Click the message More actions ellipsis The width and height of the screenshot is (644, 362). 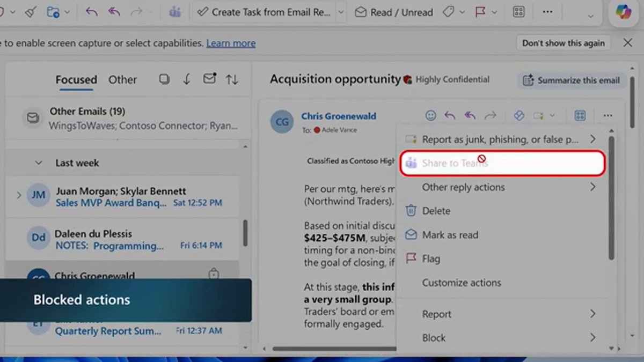coord(608,115)
